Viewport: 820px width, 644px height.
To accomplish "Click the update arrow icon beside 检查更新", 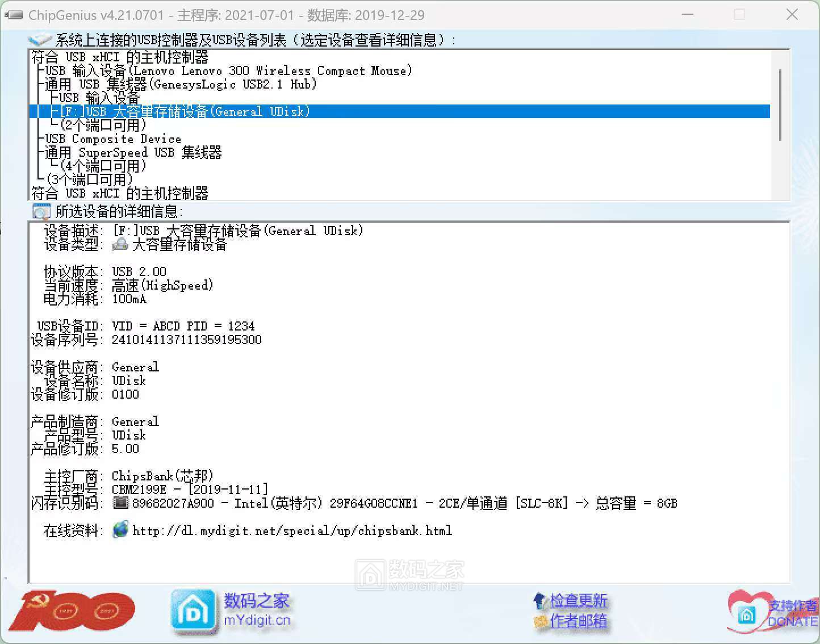I will click(540, 600).
